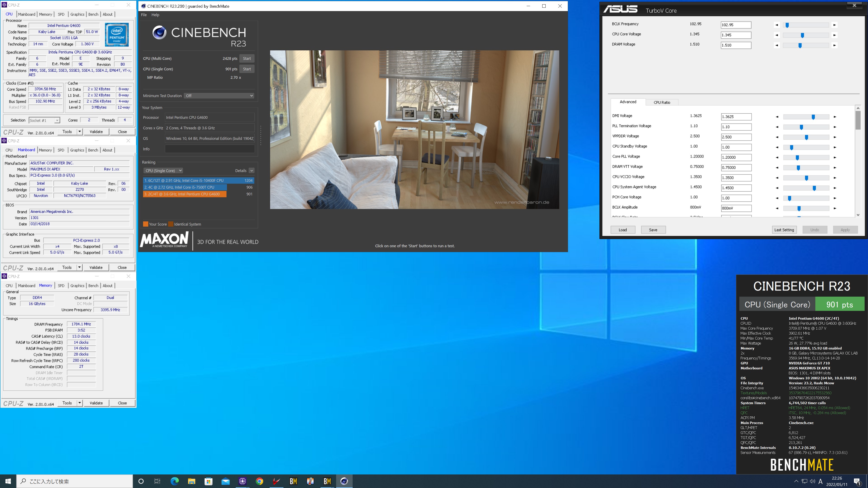The image size is (868, 488).
Task: Open Bench tab in the CPU-Z Mainboard window
Action: tap(93, 150)
